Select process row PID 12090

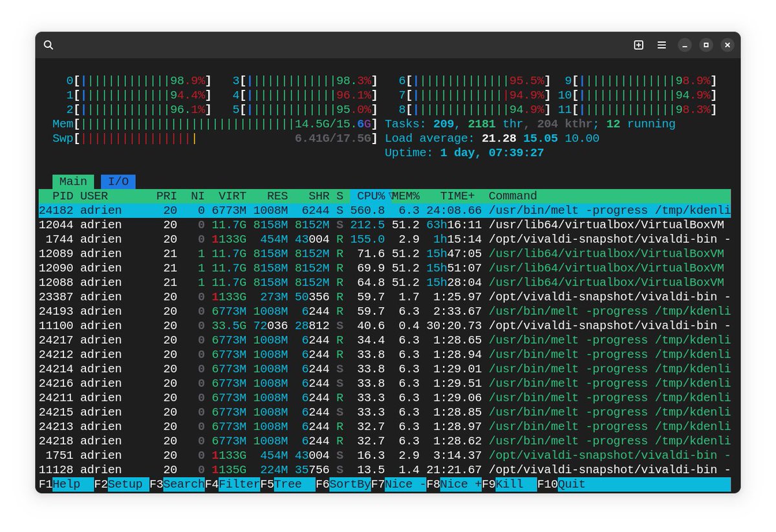tap(385, 268)
